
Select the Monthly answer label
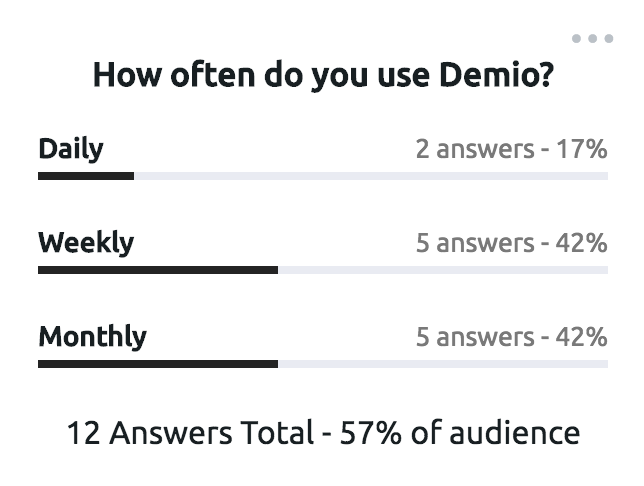pos(92,337)
